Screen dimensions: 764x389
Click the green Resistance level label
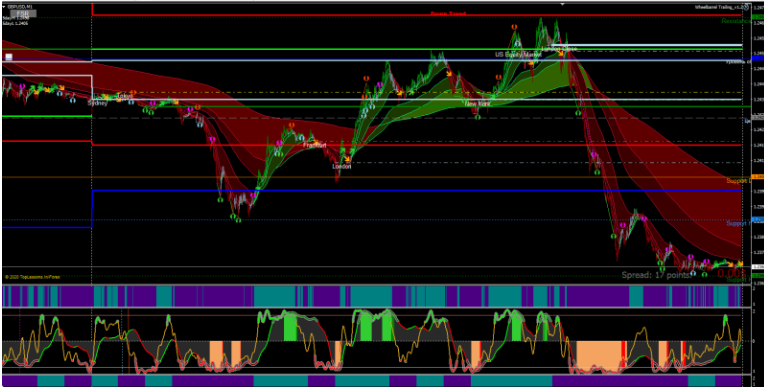737,21
